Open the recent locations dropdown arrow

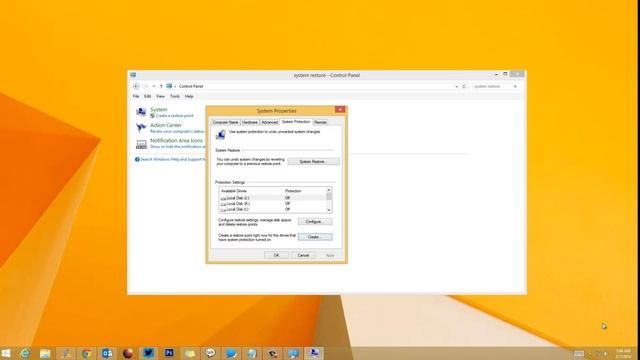pos(154,86)
